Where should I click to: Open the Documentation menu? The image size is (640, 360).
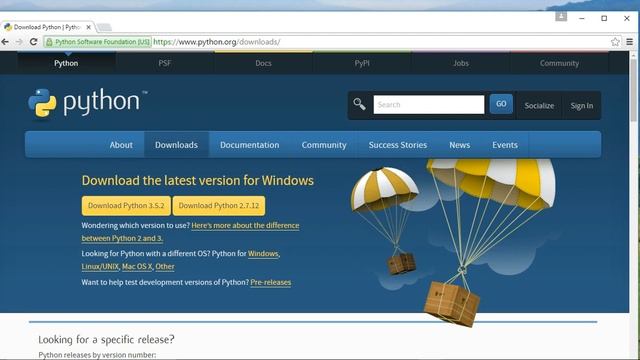(250, 145)
